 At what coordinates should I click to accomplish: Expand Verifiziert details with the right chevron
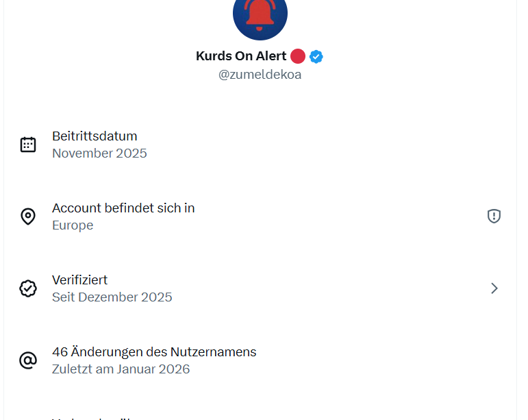point(494,288)
